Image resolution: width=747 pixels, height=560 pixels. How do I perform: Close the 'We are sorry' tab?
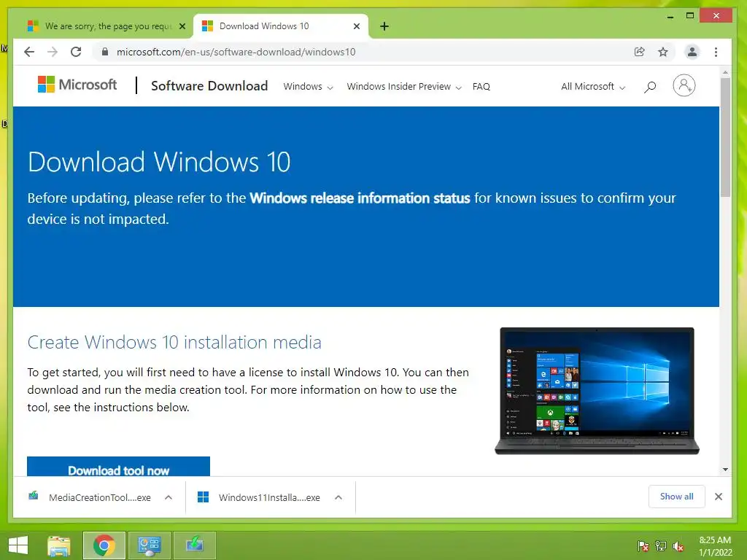tap(182, 26)
